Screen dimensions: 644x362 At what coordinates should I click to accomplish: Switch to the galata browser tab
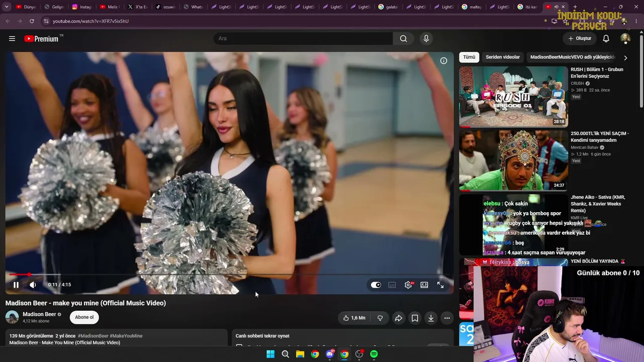387,7
